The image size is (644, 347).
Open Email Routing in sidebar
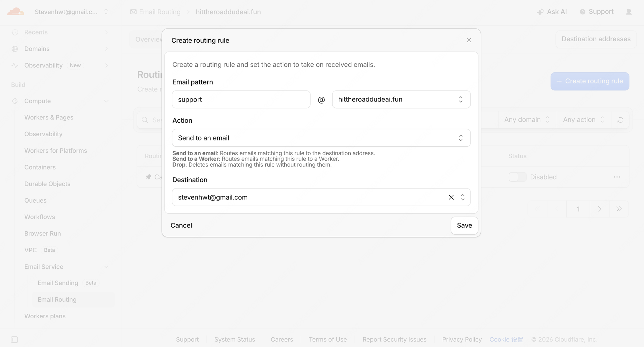click(x=73, y=300)
